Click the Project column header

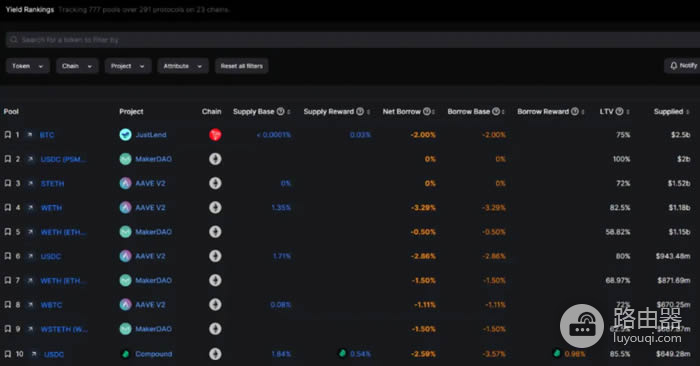click(x=131, y=112)
